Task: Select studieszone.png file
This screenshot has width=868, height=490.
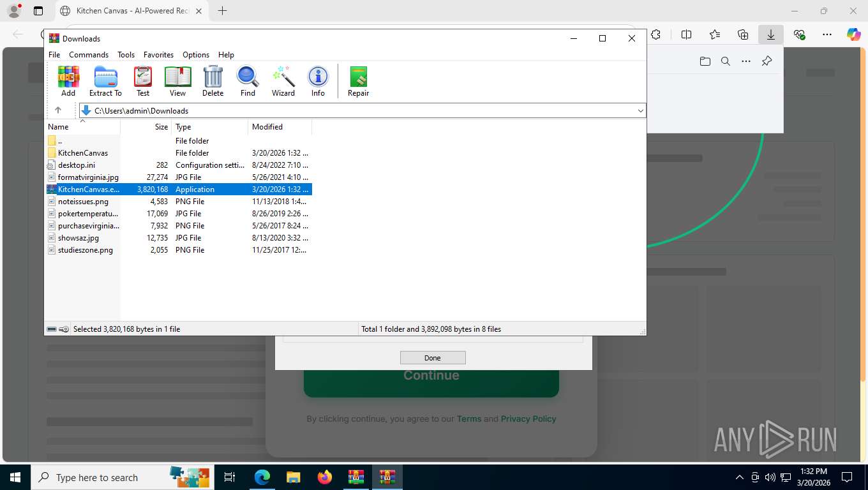Action: pos(179,250)
